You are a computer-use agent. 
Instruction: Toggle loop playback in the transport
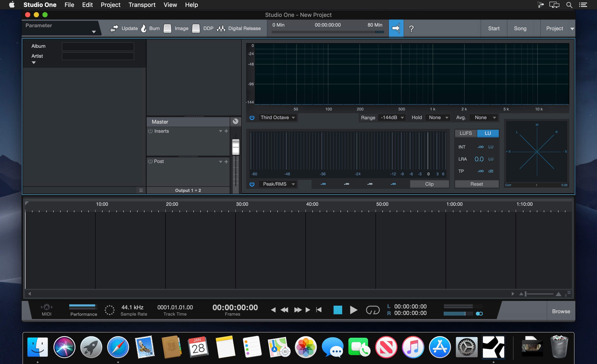(x=373, y=310)
